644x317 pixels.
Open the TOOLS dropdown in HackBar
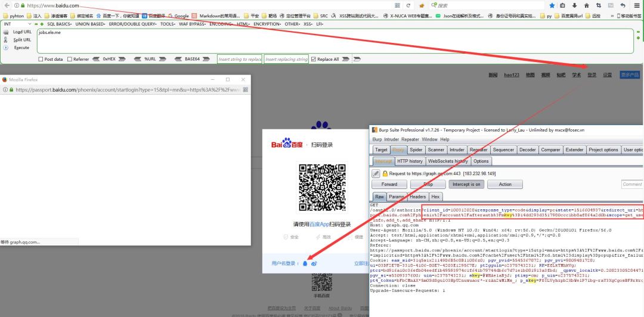(168, 24)
